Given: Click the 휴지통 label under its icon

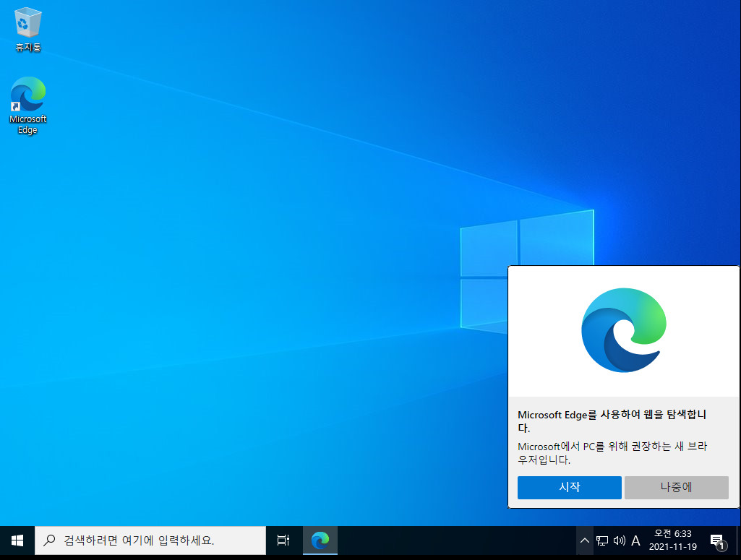Looking at the screenshot, I should 27,47.
